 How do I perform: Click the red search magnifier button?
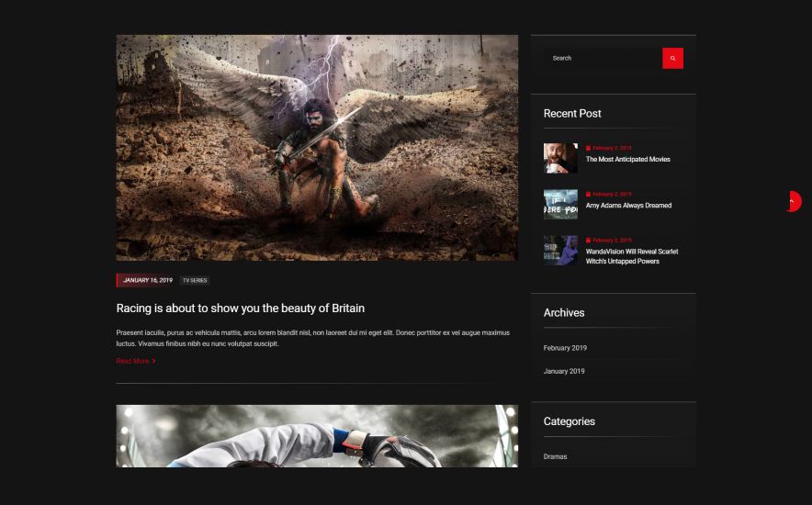point(672,58)
